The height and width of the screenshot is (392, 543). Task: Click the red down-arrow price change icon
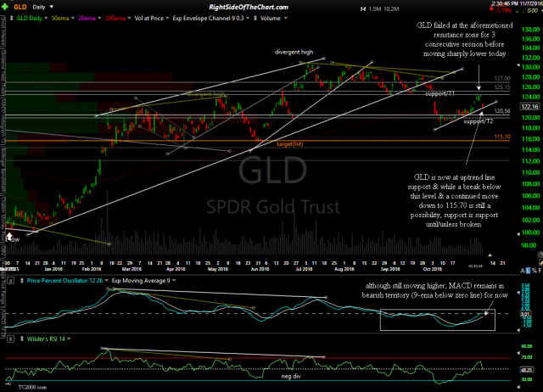pos(492,8)
